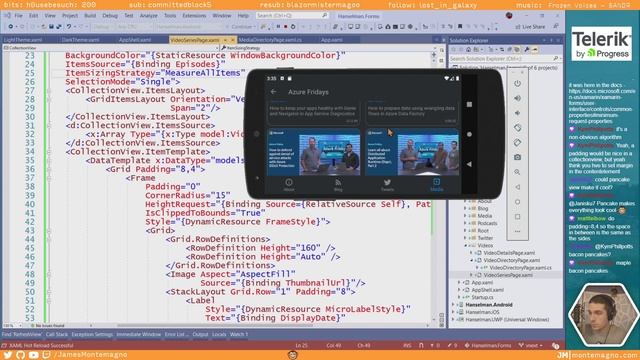640x360 pixels.
Task: Click the Visual Studio search box
Action: (292, 16)
